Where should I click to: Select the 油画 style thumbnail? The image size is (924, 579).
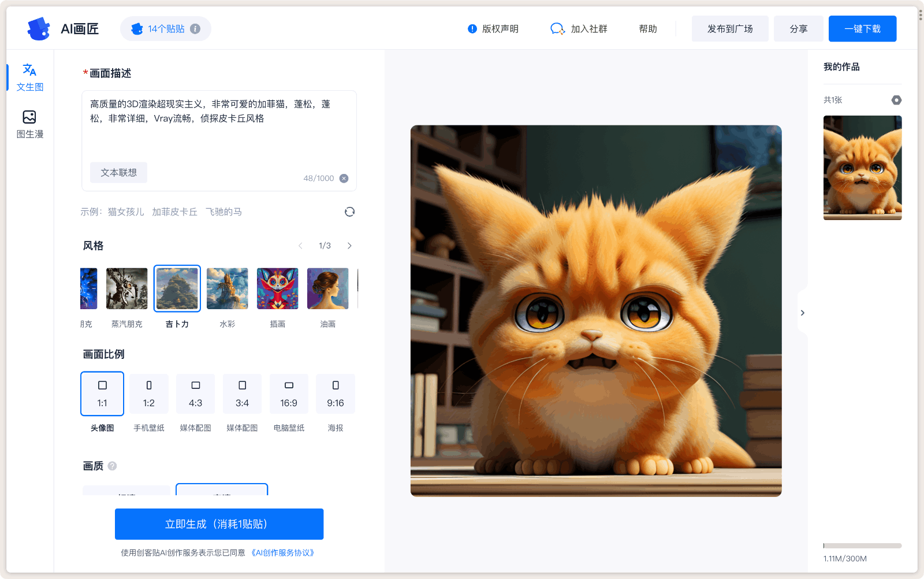pyautogui.click(x=328, y=289)
